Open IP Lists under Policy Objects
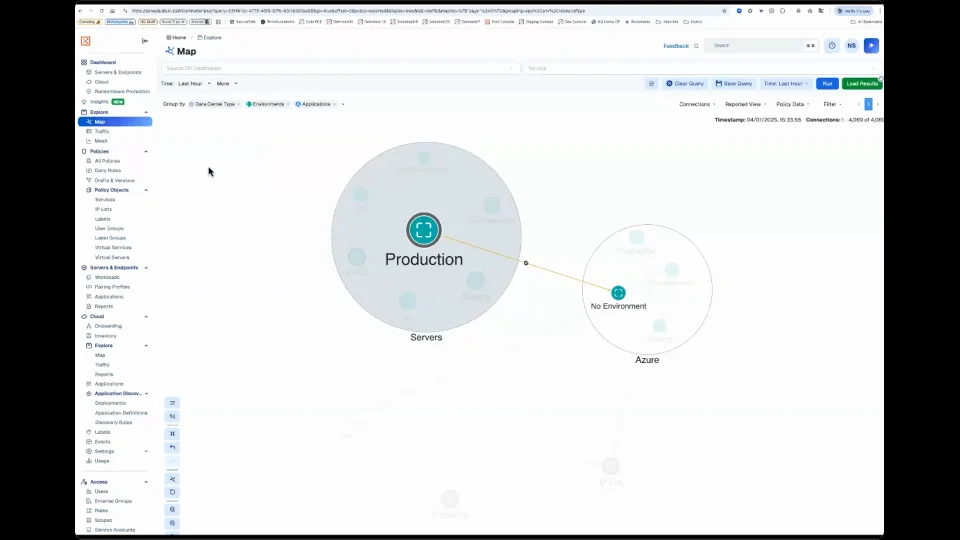960x540 pixels. tap(103, 209)
